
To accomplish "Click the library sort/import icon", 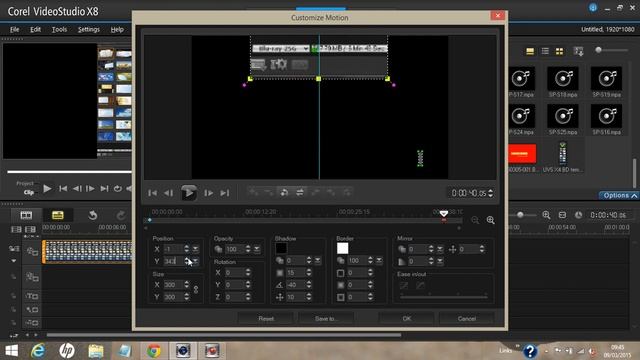I will (x=578, y=51).
